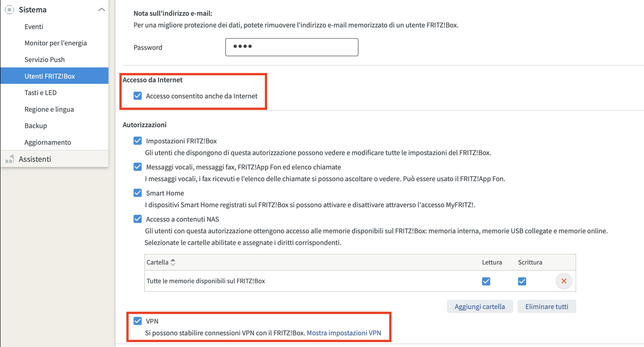Click into the Password field
This screenshot has height=347, width=644.
(292, 47)
